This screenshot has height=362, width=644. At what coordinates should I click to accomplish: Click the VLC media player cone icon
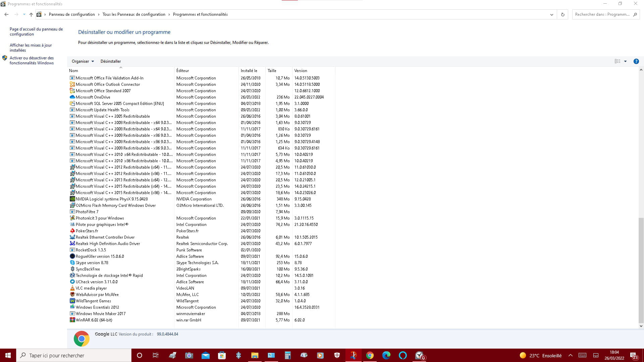tap(72, 288)
